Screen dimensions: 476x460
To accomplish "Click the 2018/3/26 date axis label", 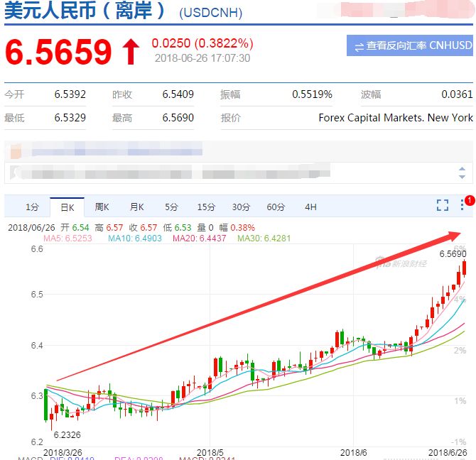I will 63,453.
